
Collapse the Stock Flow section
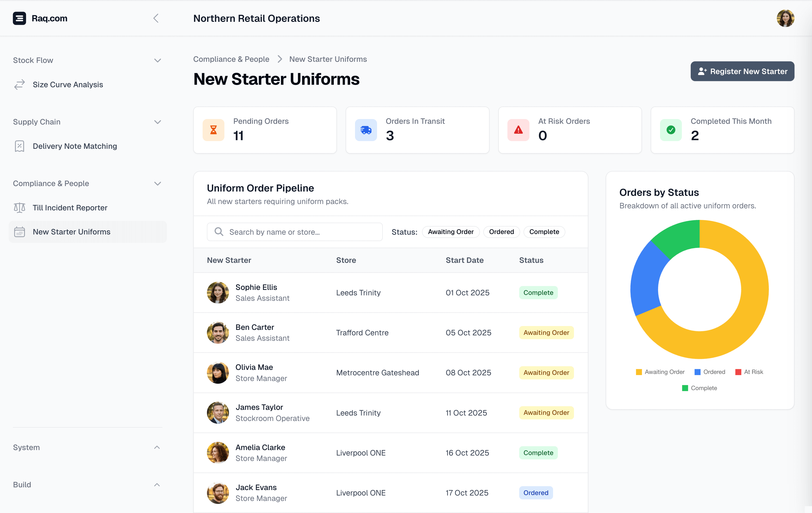(157, 60)
